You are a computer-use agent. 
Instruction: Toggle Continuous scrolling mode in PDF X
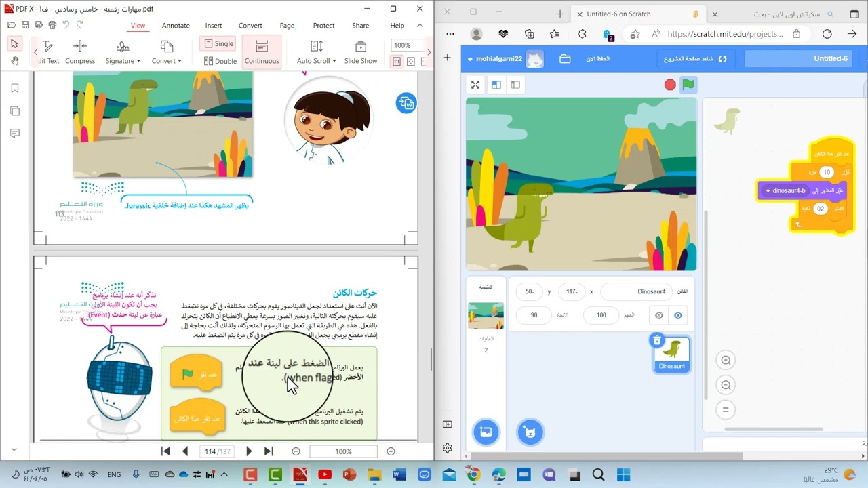pos(262,52)
